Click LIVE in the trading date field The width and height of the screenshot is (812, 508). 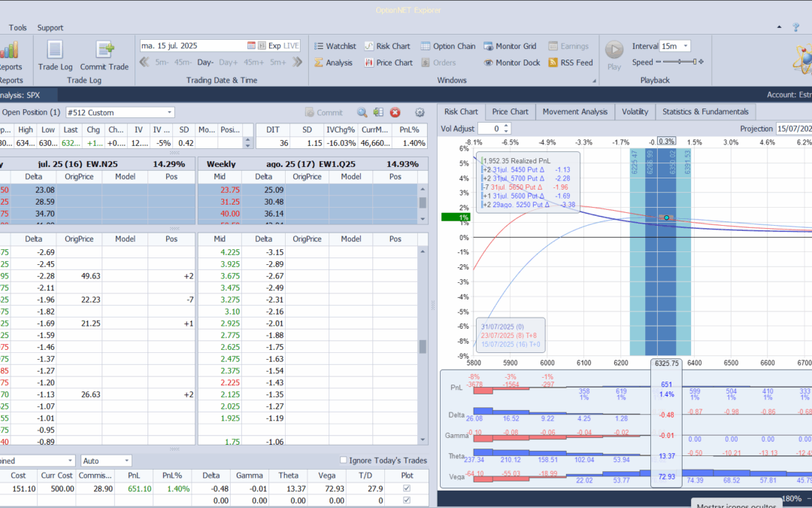(x=291, y=46)
